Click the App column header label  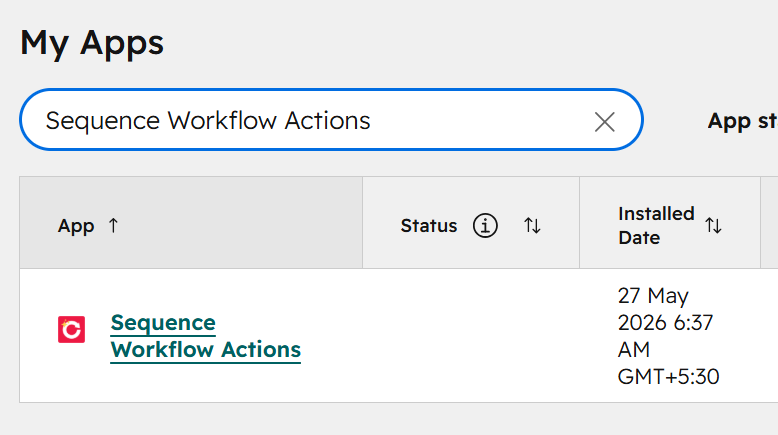coord(76,226)
